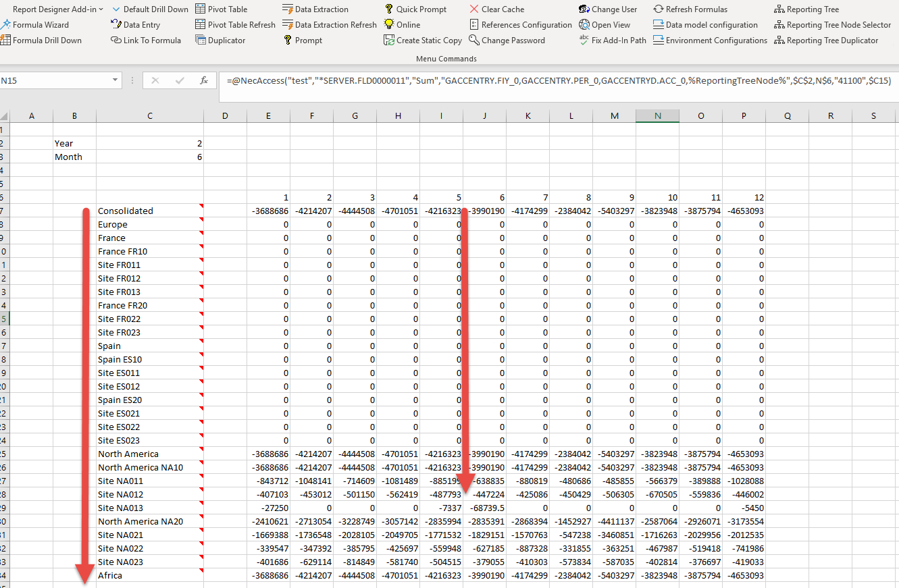
Task: Expand the Name Box dropdown arrow
Action: pyautogui.click(x=115, y=80)
